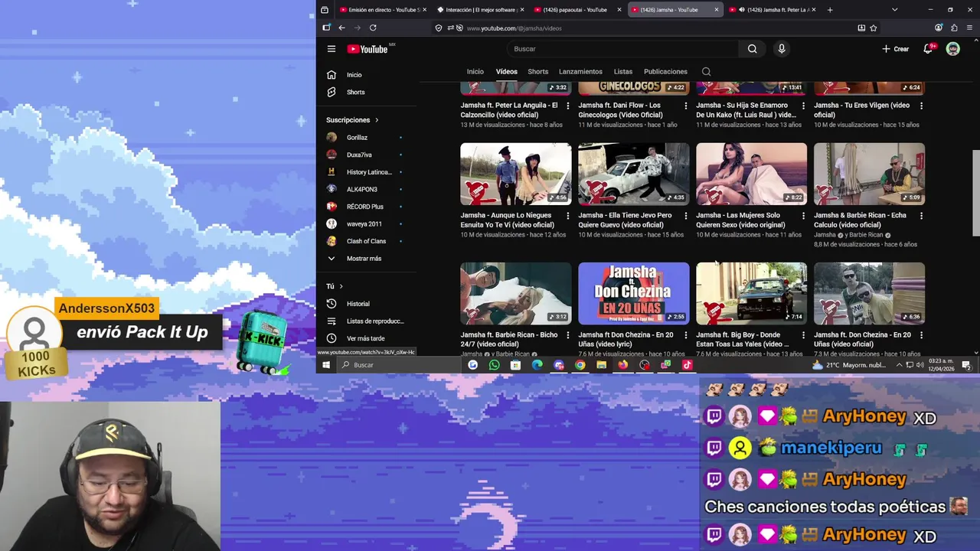This screenshot has height=551, width=980.
Task: Open WhatsApp from the taskbar
Action: click(x=494, y=365)
